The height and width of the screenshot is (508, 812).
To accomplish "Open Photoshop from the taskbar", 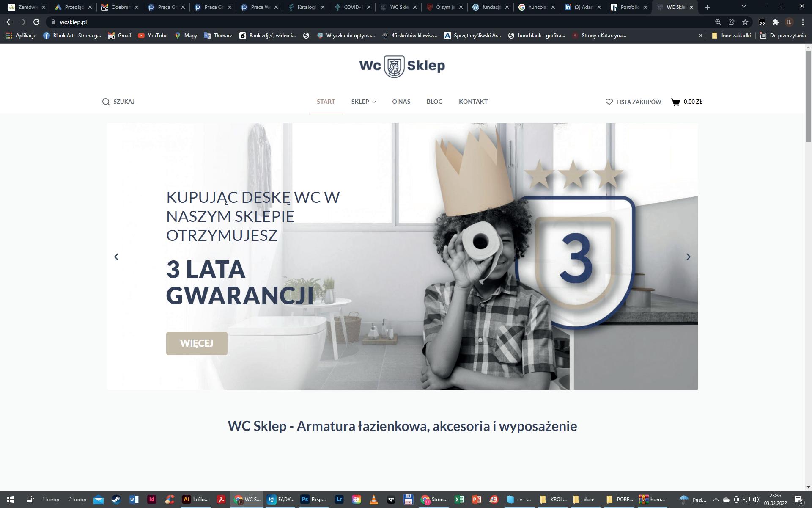I will (304, 500).
